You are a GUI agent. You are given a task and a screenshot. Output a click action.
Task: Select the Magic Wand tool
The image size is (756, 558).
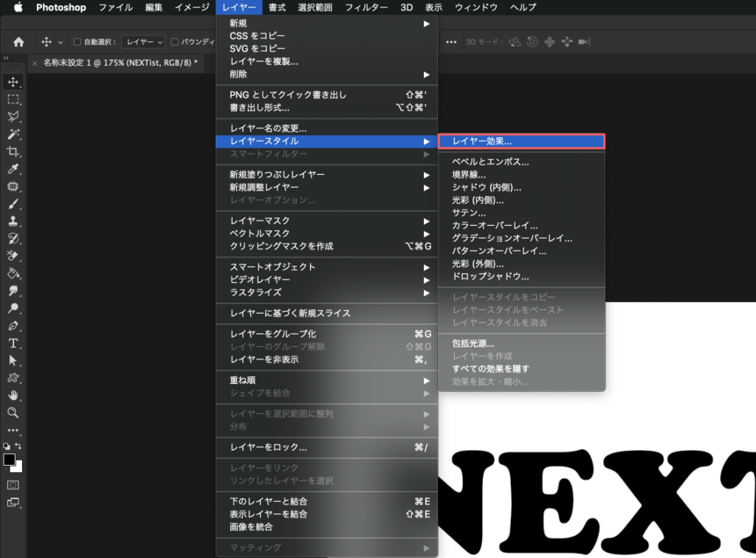[13, 134]
